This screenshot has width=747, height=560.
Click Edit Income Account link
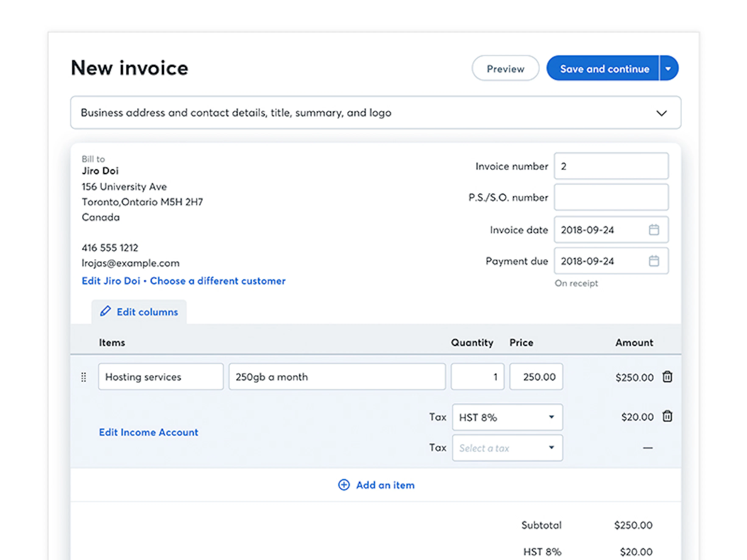[x=149, y=432]
